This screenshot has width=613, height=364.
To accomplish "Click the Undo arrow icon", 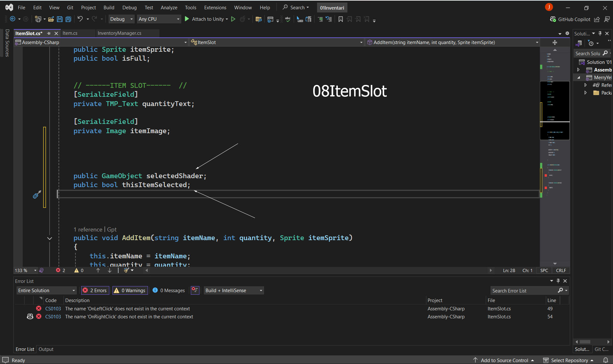I will [80, 19].
